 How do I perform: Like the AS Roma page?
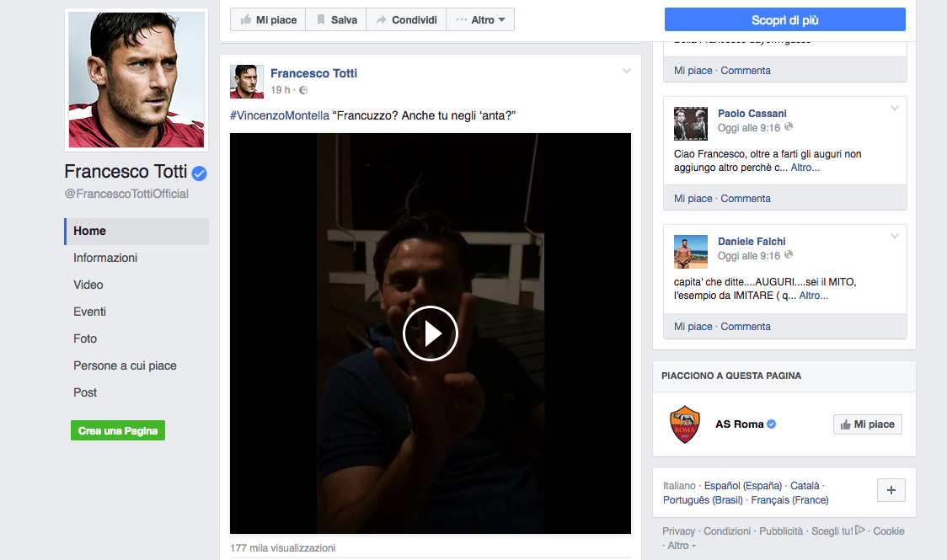[x=867, y=424]
